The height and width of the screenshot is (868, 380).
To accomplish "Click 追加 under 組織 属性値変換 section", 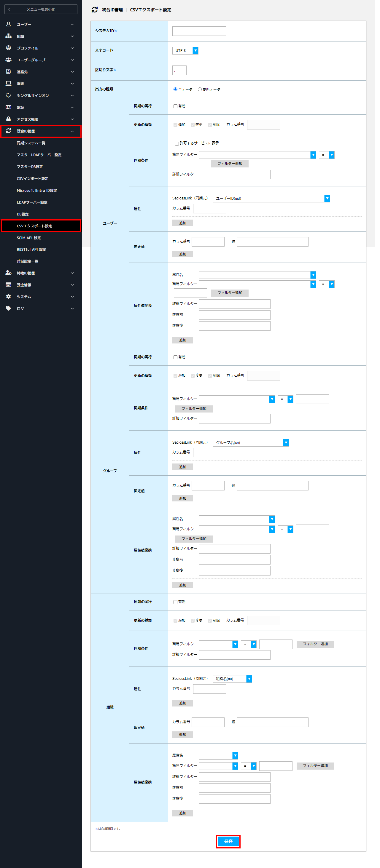I will point(183,813).
